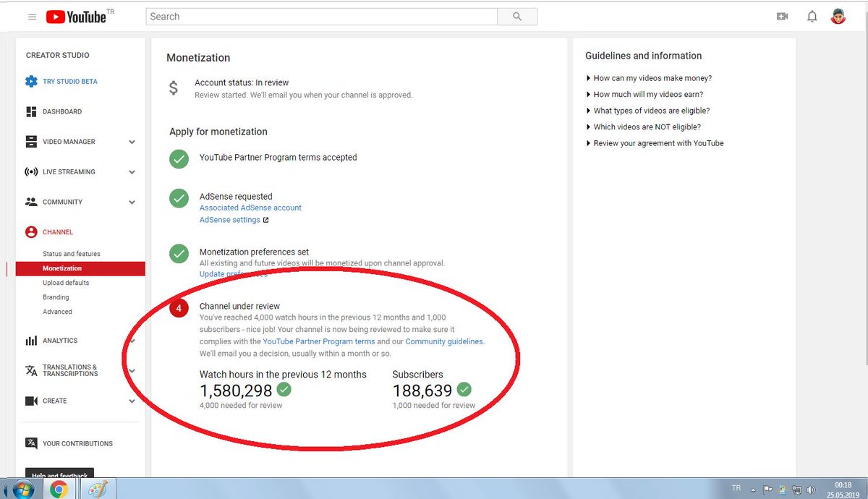Click the search magnifier button

(517, 17)
